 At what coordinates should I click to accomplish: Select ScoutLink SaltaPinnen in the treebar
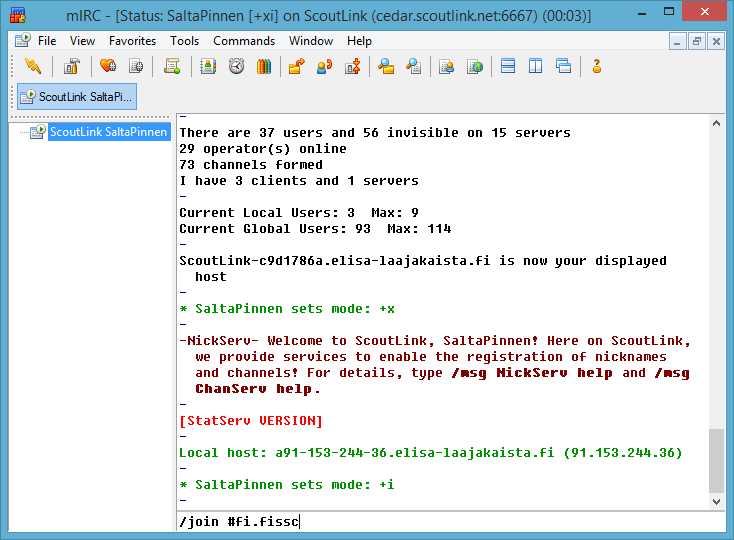(108, 132)
